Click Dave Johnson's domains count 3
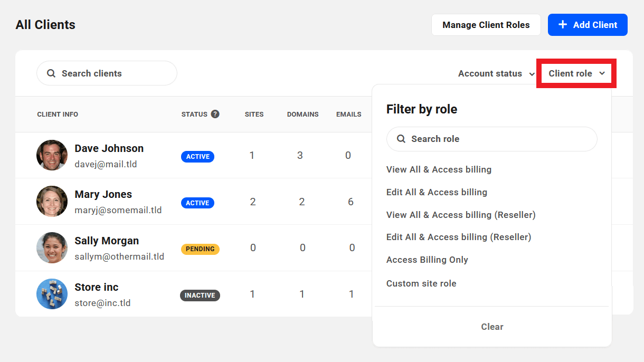This screenshot has width=644, height=362. 300,156
